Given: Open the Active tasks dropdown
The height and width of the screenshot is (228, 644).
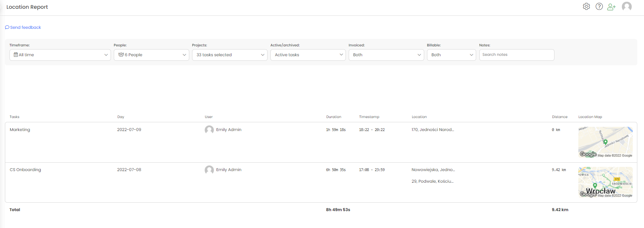Looking at the screenshot, I should click(308, 55).
